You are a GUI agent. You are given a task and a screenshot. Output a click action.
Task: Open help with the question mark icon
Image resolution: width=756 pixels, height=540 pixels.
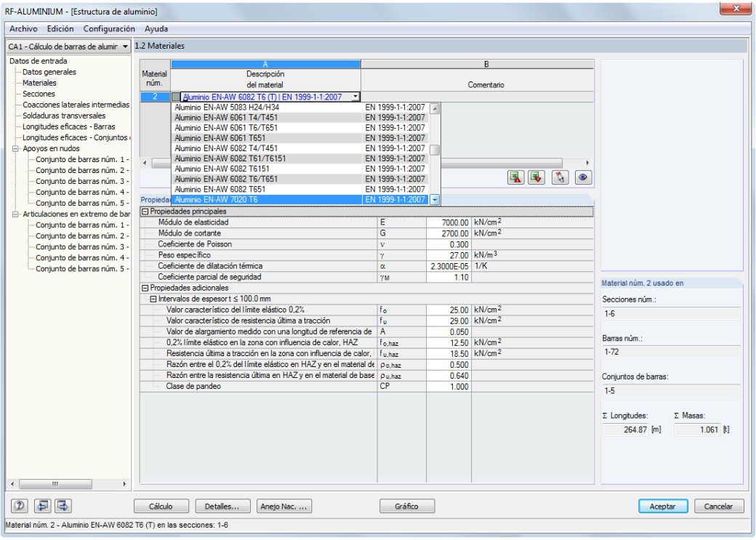(20, 506)
